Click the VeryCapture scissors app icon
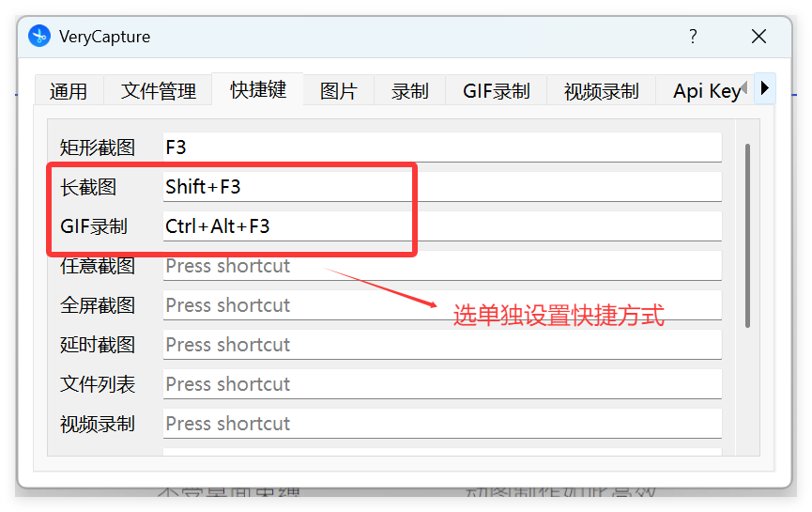 [39, 37]
